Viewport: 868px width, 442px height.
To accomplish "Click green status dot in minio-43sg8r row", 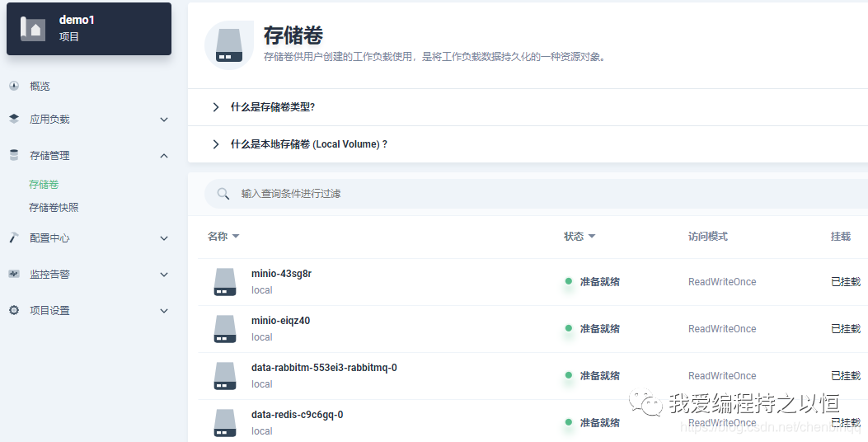I will tap(569, 281).
